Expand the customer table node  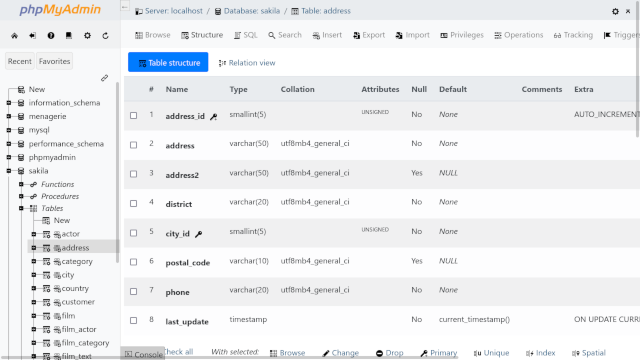pos(34,302)
